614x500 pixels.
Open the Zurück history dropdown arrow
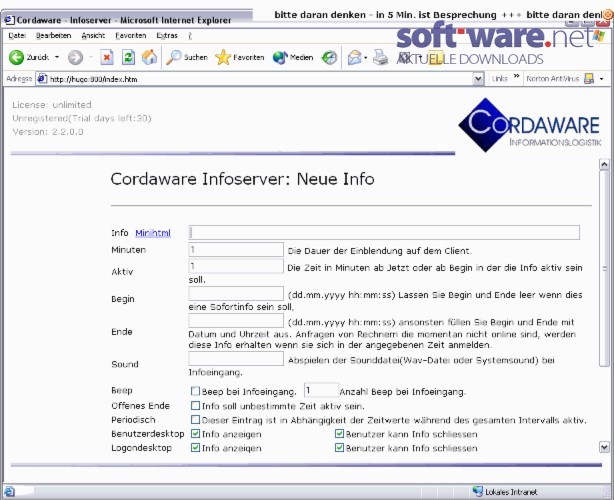coord(57,57)
